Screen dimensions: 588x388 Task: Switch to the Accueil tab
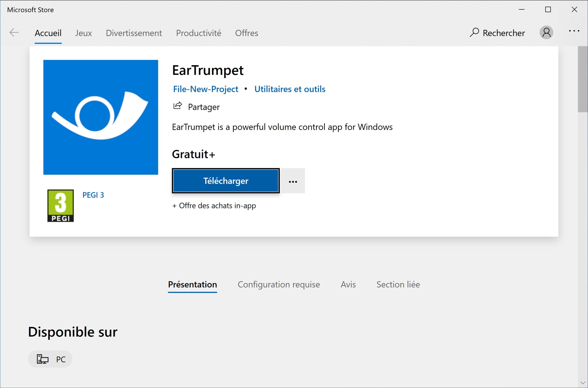coord(48,33)
